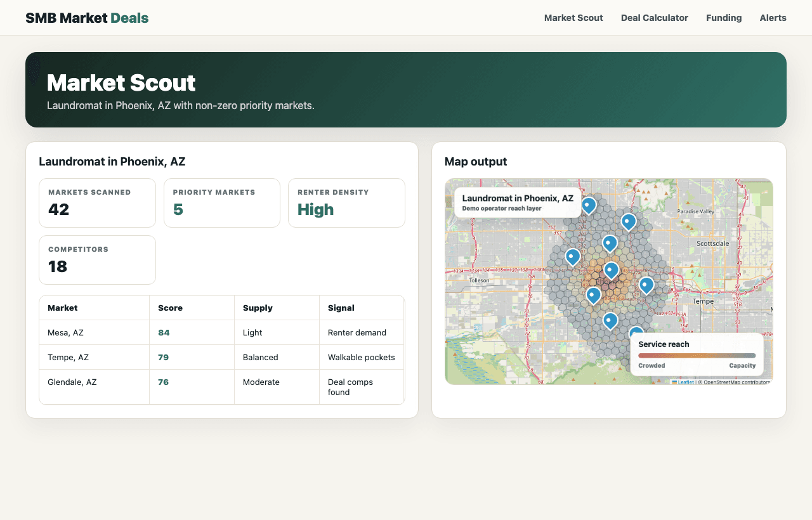Click the Supply column header
The image size is (812, 520).
point(277,308)
